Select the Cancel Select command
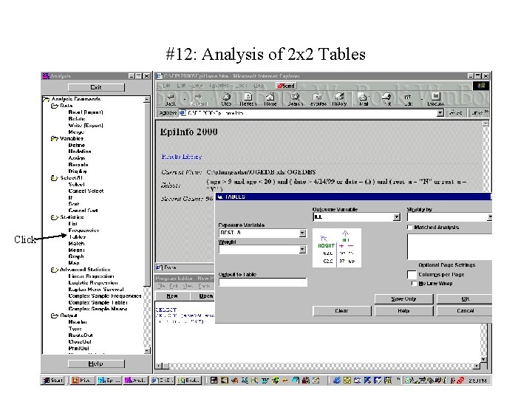This screenshot has height=399, width=532. 86,191
